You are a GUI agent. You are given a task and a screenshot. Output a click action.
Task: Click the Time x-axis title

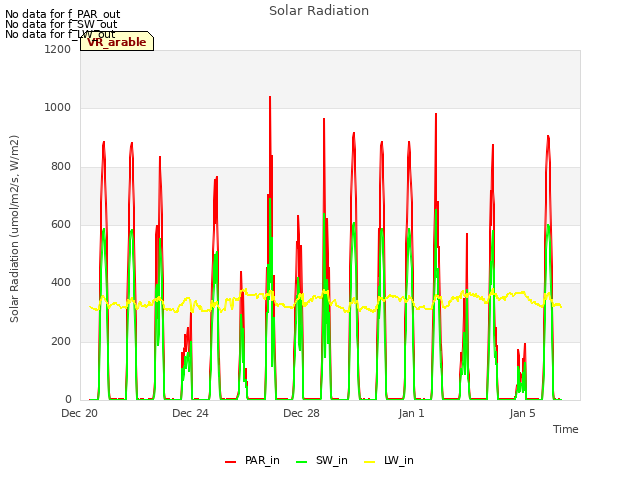(x=565, y=429)
